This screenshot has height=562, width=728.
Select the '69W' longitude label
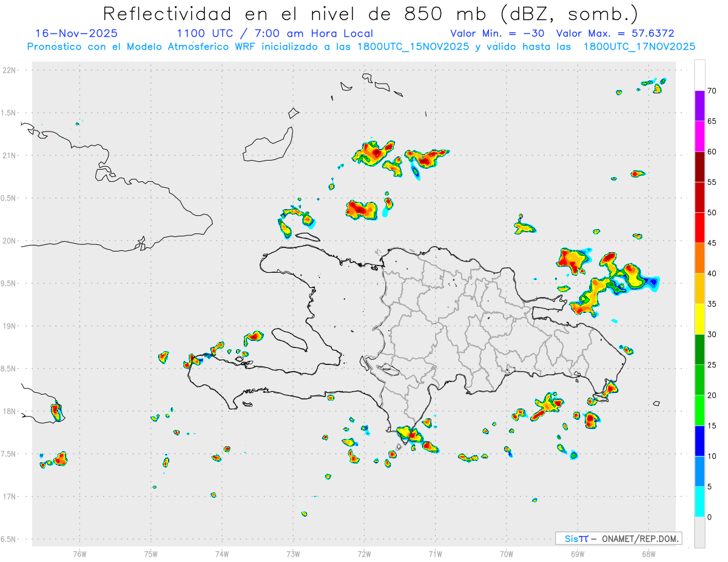point(578,554)
